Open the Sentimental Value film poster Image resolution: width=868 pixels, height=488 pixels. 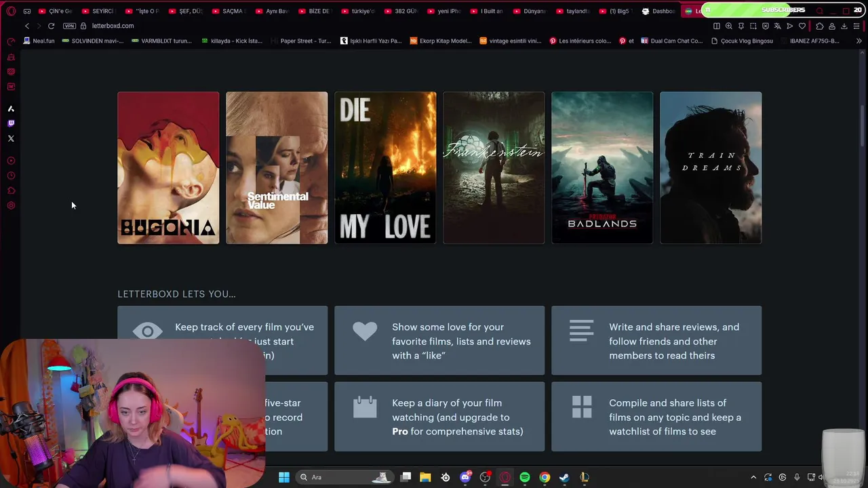[277, 167]
